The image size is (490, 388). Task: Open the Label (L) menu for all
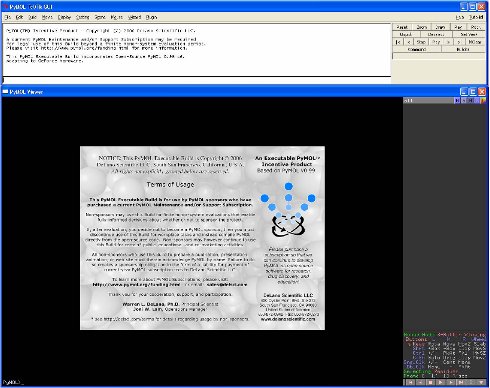coord(476,100)
